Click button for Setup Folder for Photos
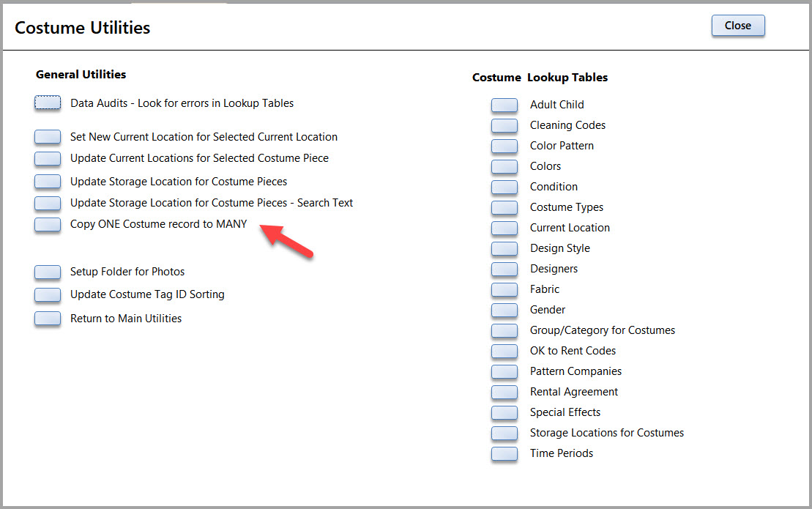 click(48, 272)
